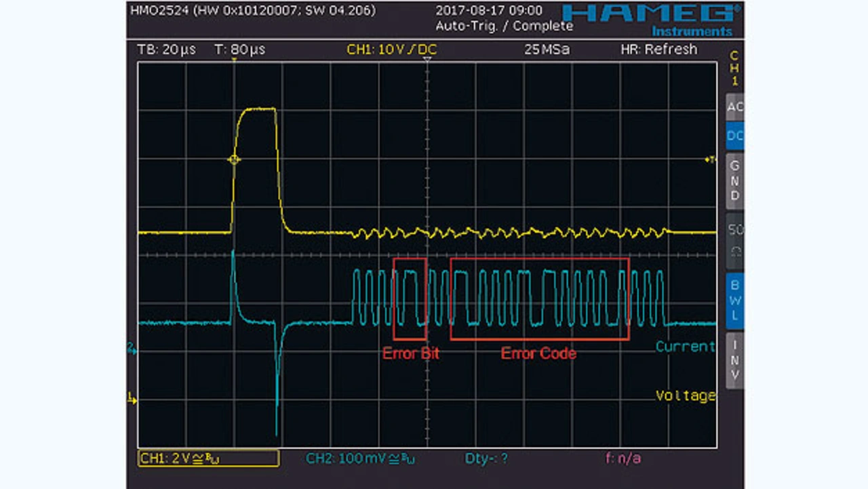Click the CH2 ground marker on left edge
The height and width of the screenshot is (489, 868).
[133, 349]
